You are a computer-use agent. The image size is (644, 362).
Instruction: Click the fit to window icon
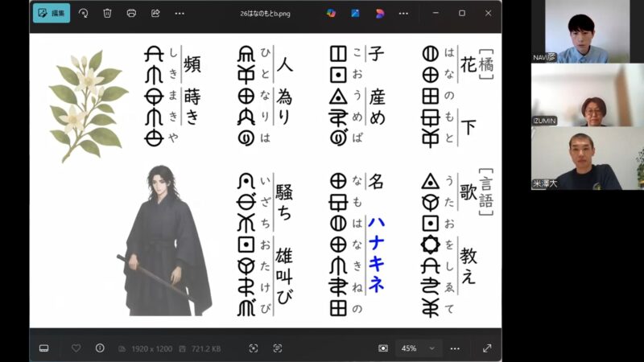[254, 348]
